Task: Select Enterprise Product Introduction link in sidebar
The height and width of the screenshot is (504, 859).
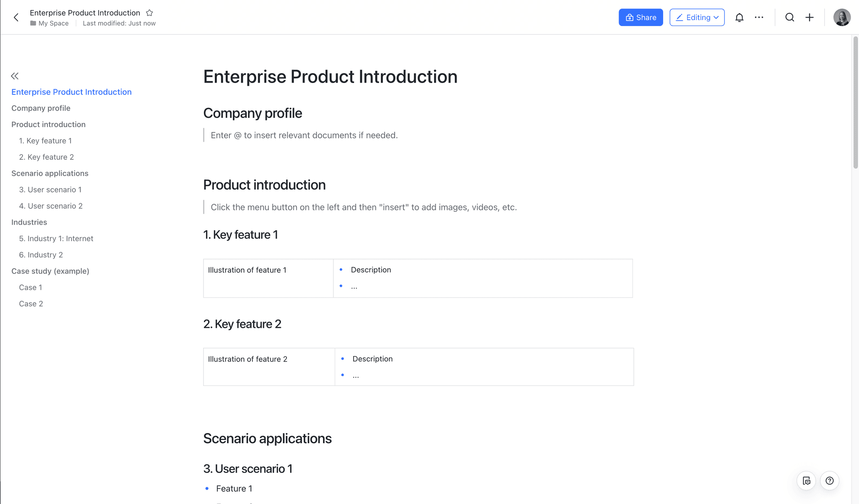Action: click(x=71, y=92)
